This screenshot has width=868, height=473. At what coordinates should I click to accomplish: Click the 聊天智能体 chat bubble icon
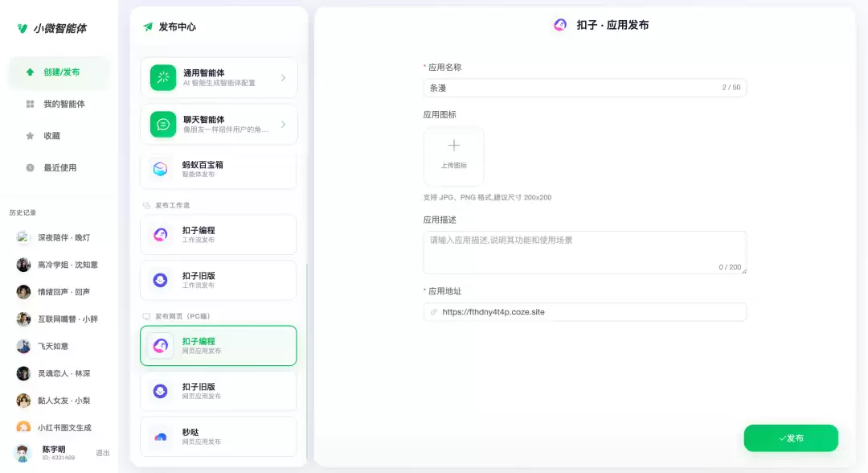pos(162,125)
